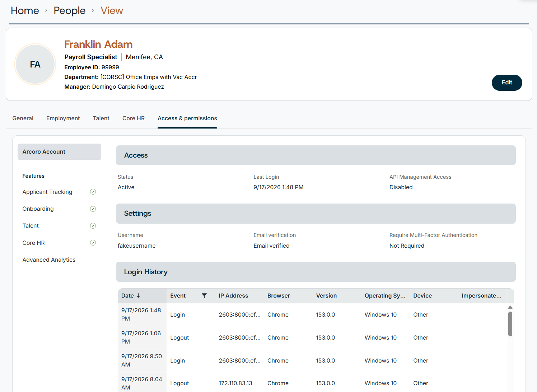Click the Core HR checkmark icon

[93, 243]
